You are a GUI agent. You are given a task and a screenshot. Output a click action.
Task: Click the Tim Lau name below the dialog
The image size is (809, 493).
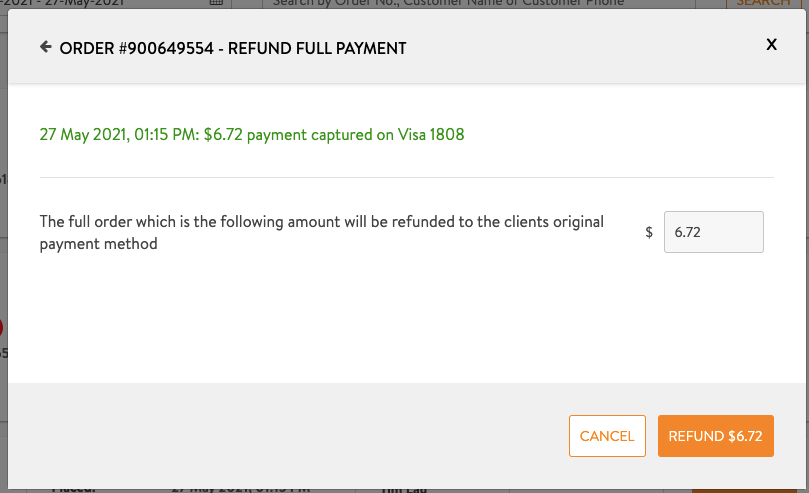(x=404, y=489)
